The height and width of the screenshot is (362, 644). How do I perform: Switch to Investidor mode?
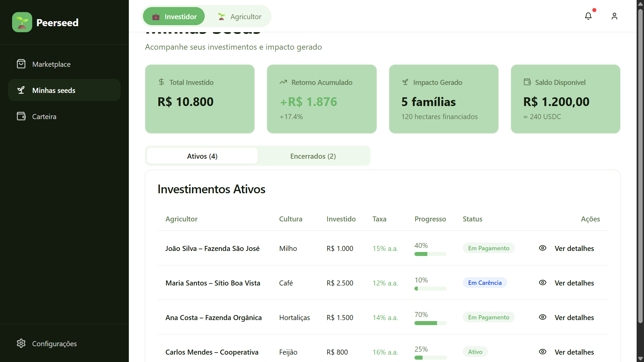174,16
